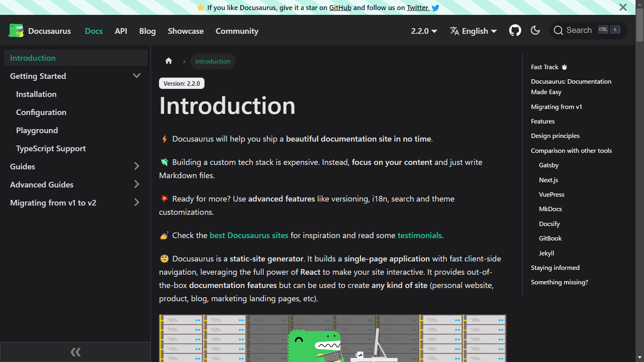Open the testimonials link
This screenshot has width=644, height=362.
pos(419,235)
